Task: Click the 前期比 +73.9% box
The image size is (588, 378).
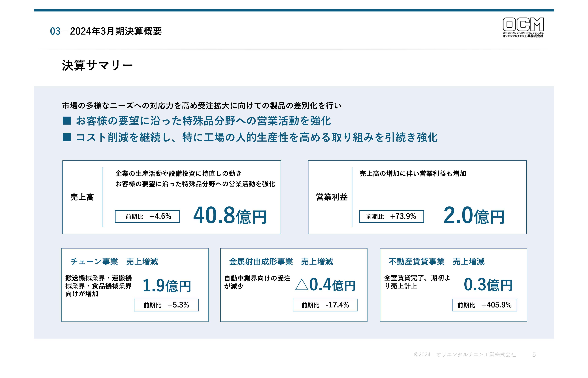Action: [391, 216]
